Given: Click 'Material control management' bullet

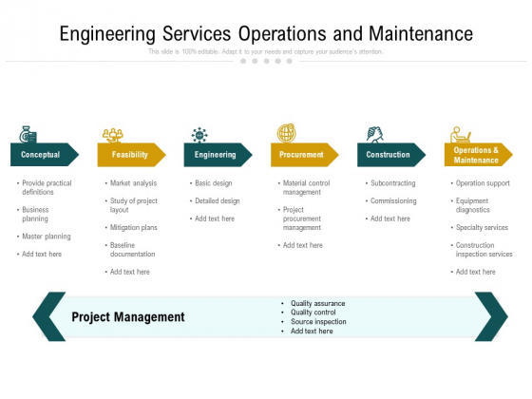Looking at the screenshot, I should tap(306, 187).
